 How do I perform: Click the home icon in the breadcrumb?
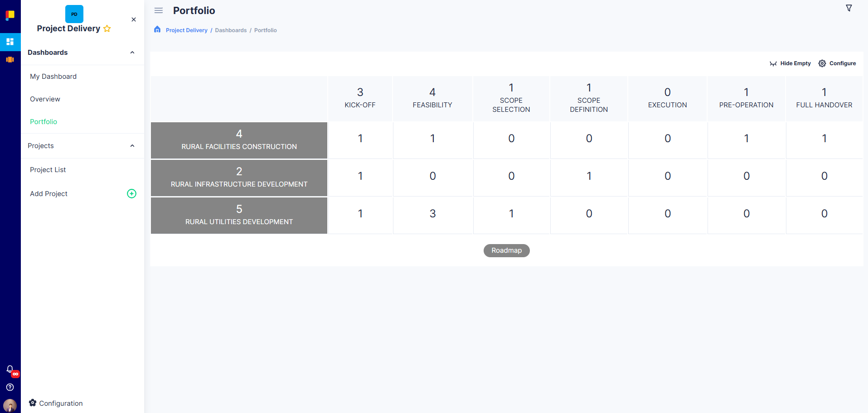[x=157, y=29]
